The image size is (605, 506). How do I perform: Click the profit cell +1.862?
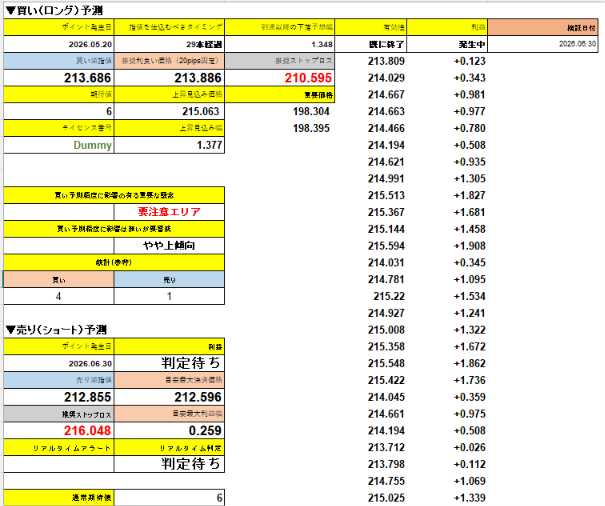[470, 364]
